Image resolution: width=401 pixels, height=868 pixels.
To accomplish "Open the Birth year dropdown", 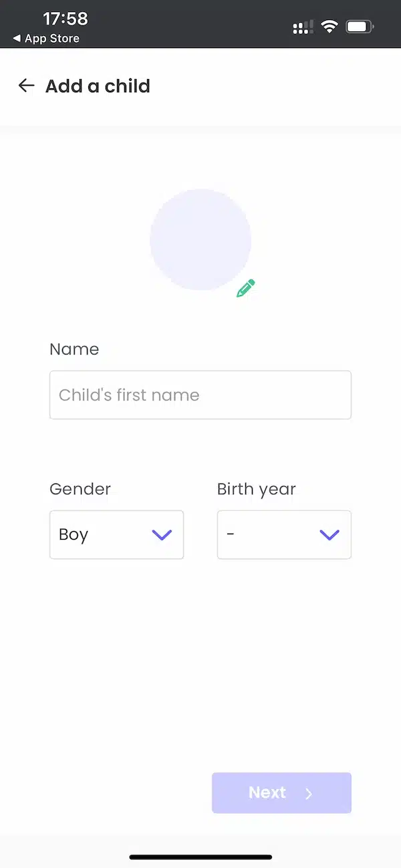I will 284,535.
